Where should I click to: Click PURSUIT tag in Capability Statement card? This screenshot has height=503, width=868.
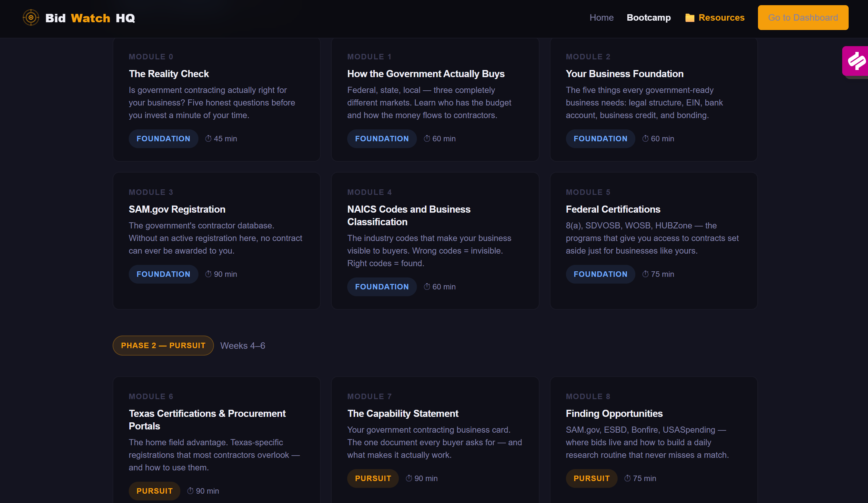(x=373, y=478)
